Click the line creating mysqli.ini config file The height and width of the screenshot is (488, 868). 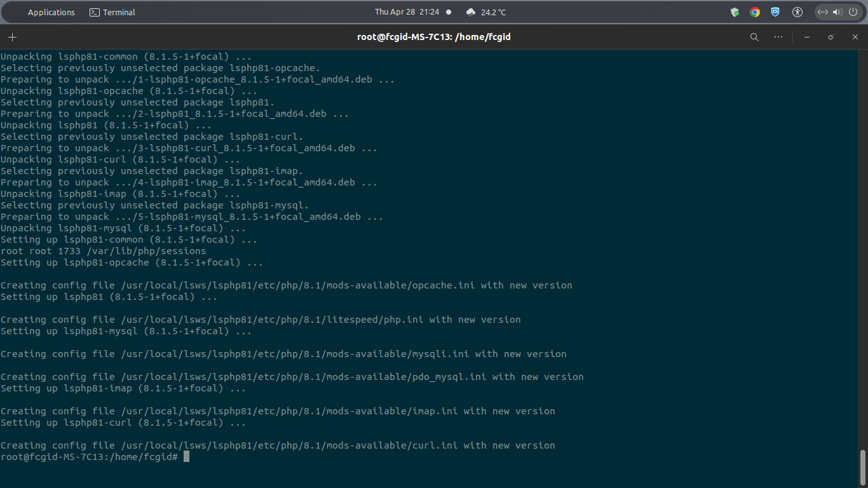283,354
